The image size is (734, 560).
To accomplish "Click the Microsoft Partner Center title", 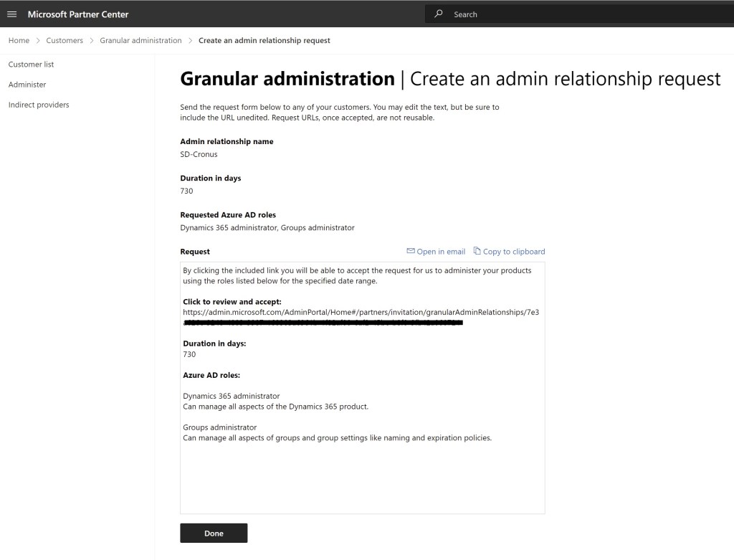I will pyautogui.click(x=78, y=14).
